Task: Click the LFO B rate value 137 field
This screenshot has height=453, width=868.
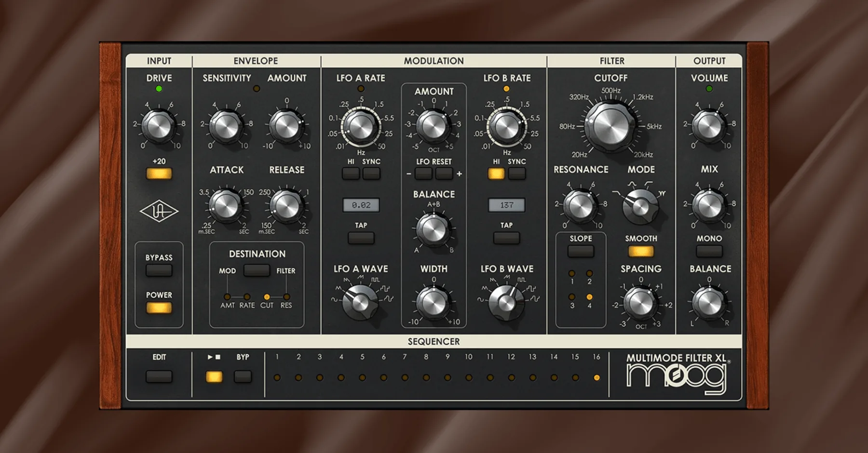Action: [506, 205]
